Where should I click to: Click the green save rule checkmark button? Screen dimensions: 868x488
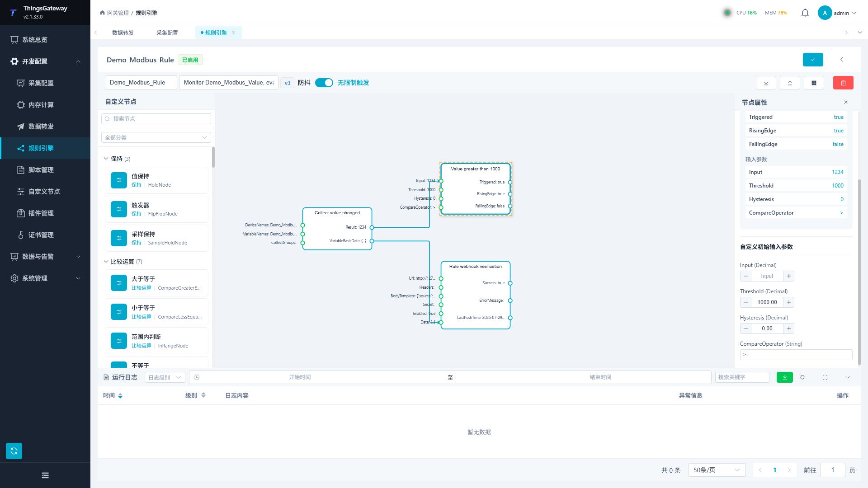tap(813, 60)
